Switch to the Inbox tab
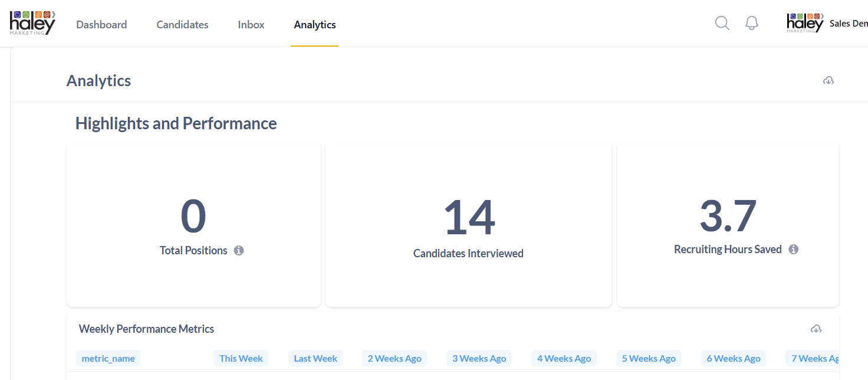The width and height of the screenshot is (868, 380). [x=251, y=25]
